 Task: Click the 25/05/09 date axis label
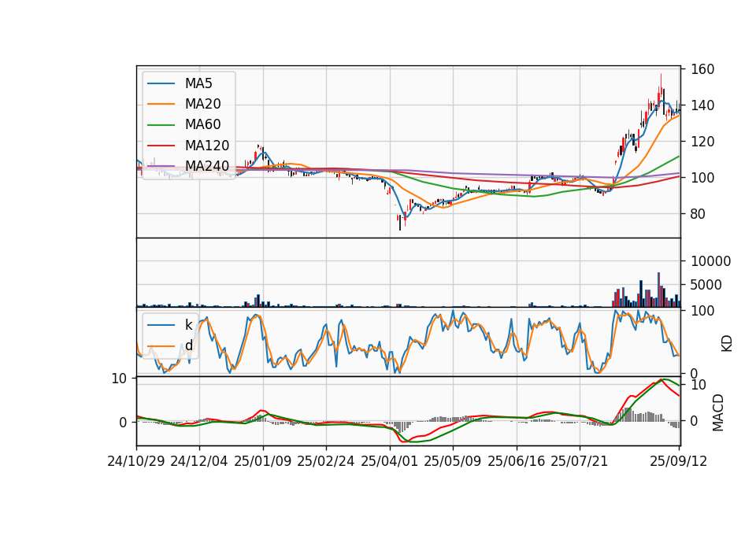tap(453, 461)
